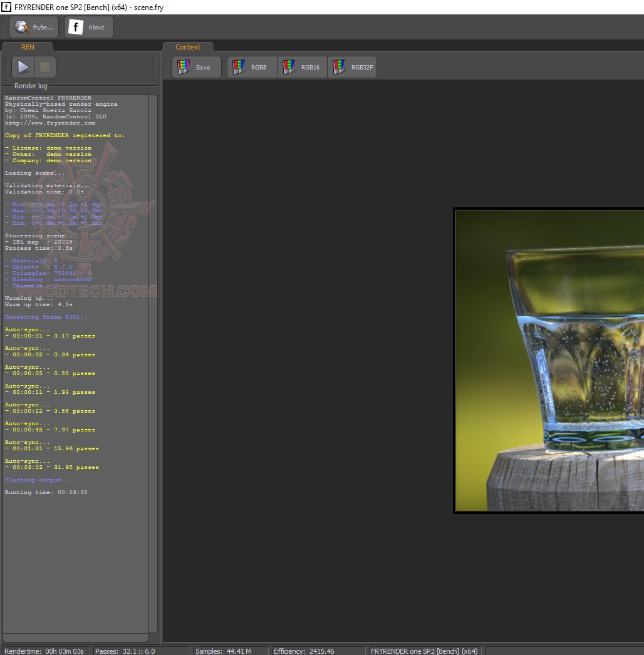Switch output to RGB16
Image resolution: width=644 pixels, height=655 pixels.
tap(302, 67)
